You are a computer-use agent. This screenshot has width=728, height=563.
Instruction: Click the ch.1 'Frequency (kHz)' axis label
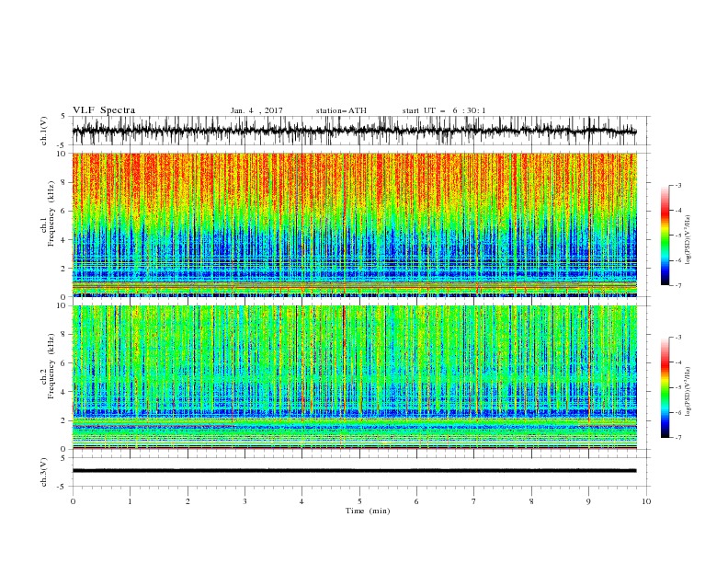click(x=51, y=214)
